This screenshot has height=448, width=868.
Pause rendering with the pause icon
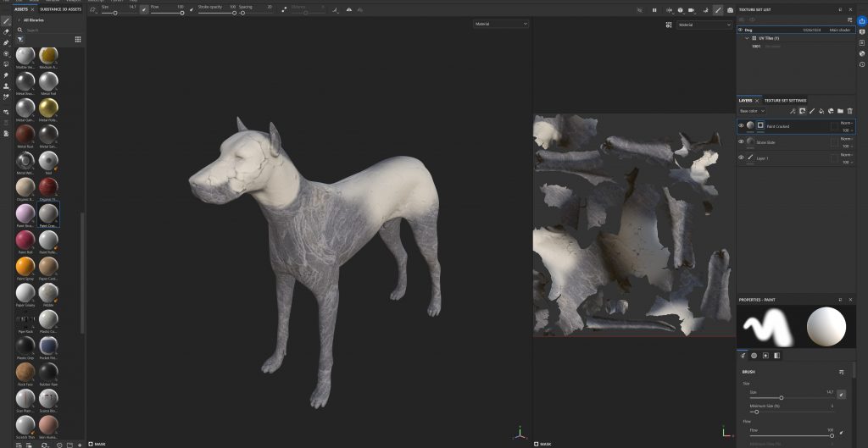tap(654, 10)
